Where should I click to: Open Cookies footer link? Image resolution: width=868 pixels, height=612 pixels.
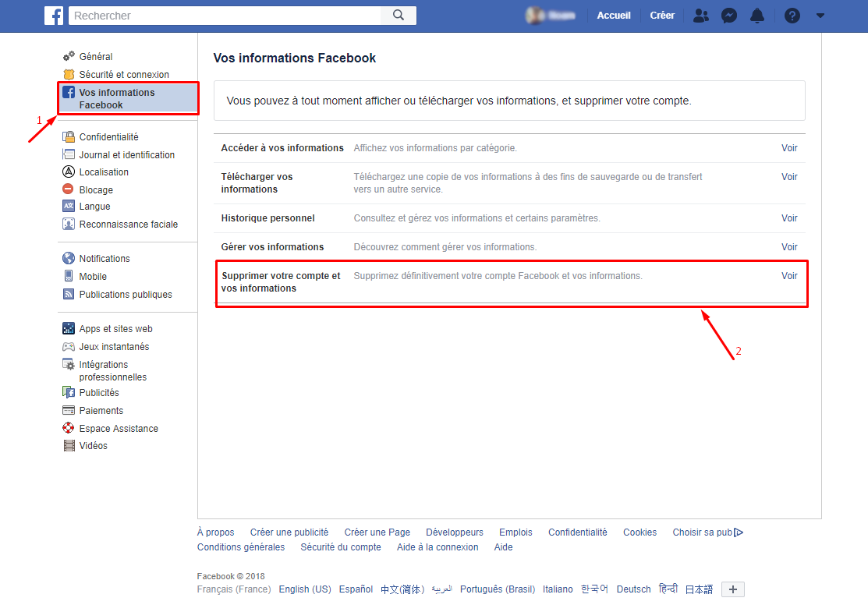pyautogui.click(x=640, y=532)
